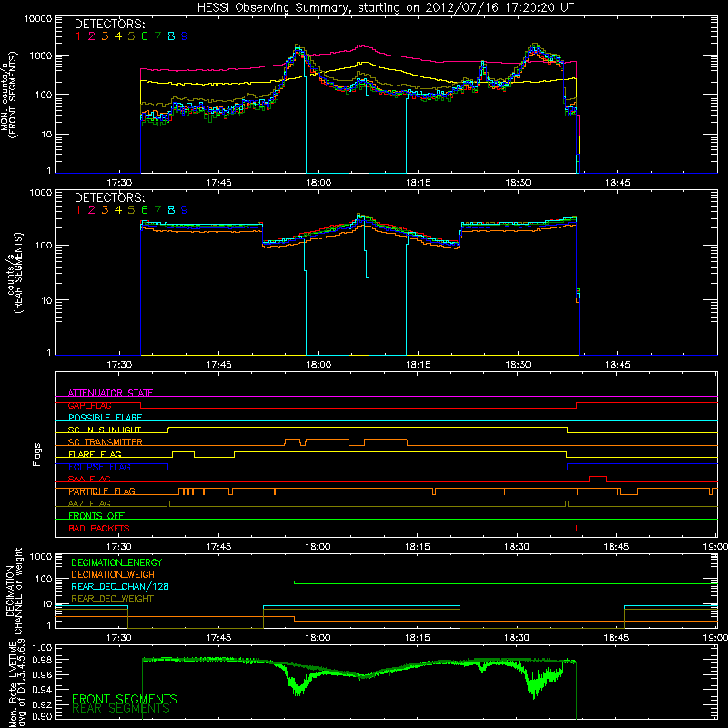Click the DECIMATION CHANNEL or weight axis title
Image resolution: width=728 pixels, height=728 pixels.
(x=14, y=591)
